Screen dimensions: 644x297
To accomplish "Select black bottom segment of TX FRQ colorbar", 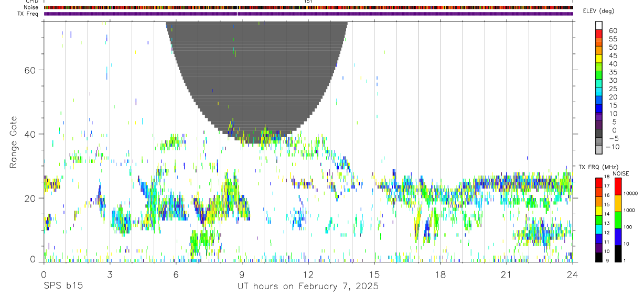I will (598, 257).
